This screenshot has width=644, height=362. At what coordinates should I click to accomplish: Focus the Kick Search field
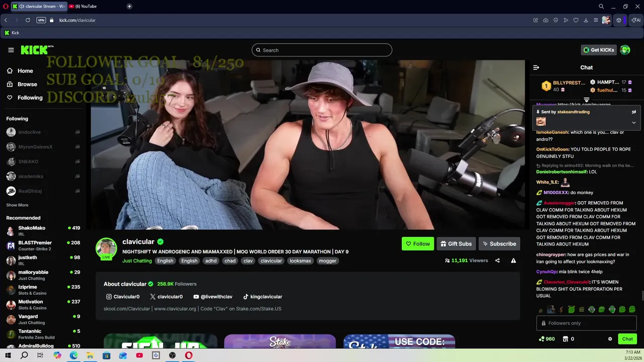pos(322,50)
